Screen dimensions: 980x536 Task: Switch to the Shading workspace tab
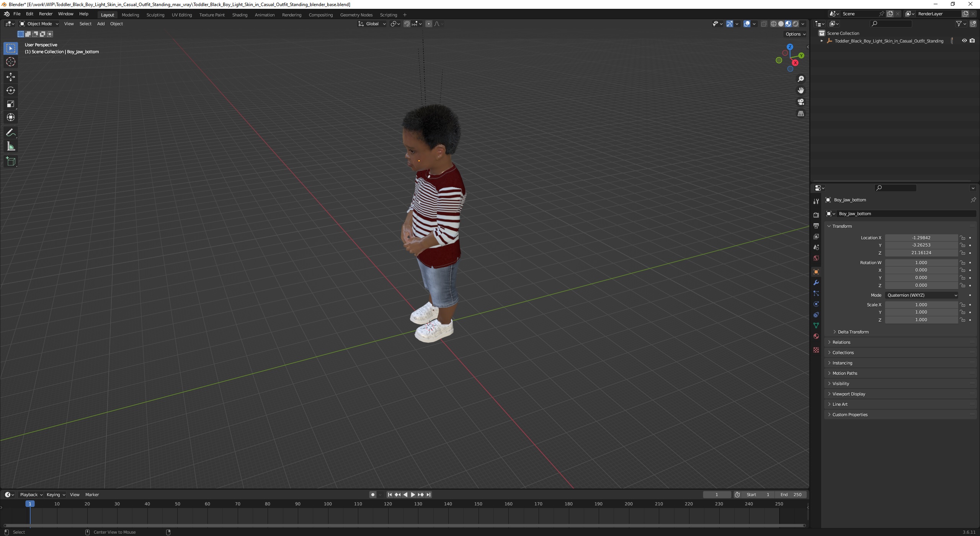[240, 15]
